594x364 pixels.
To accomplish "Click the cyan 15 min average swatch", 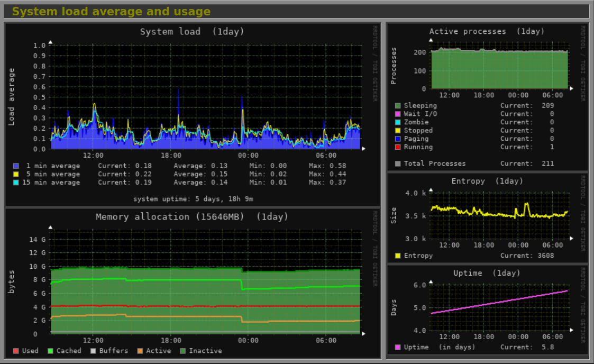I will [16, 183].
